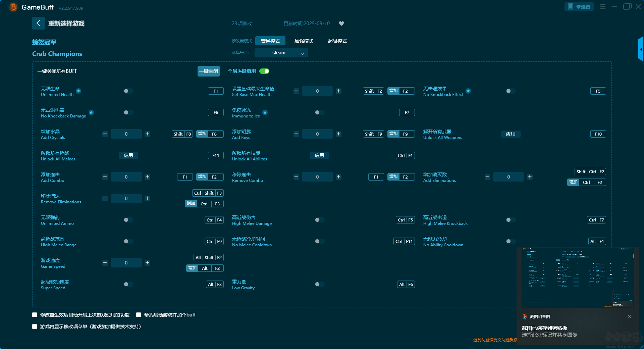Increase Game Speed value

[x=147, y=263]
